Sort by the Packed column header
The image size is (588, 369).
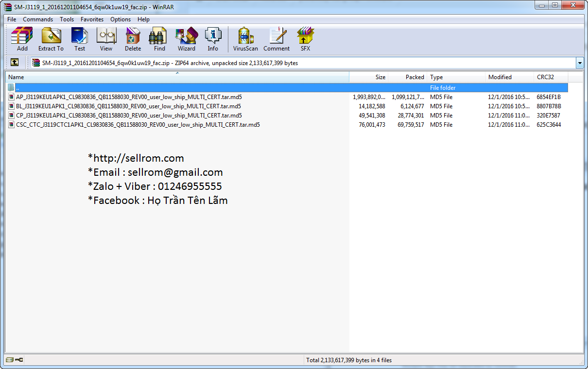click(408, 77)
